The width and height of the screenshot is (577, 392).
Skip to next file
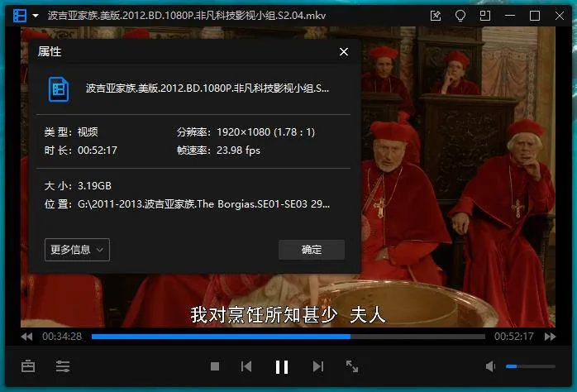318,366
